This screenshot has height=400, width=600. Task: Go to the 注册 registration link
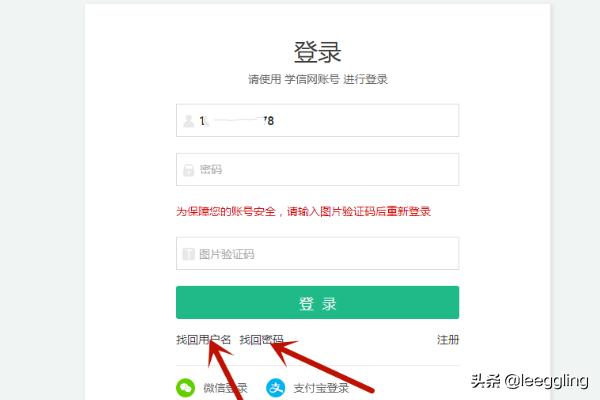tap(448, 340)
